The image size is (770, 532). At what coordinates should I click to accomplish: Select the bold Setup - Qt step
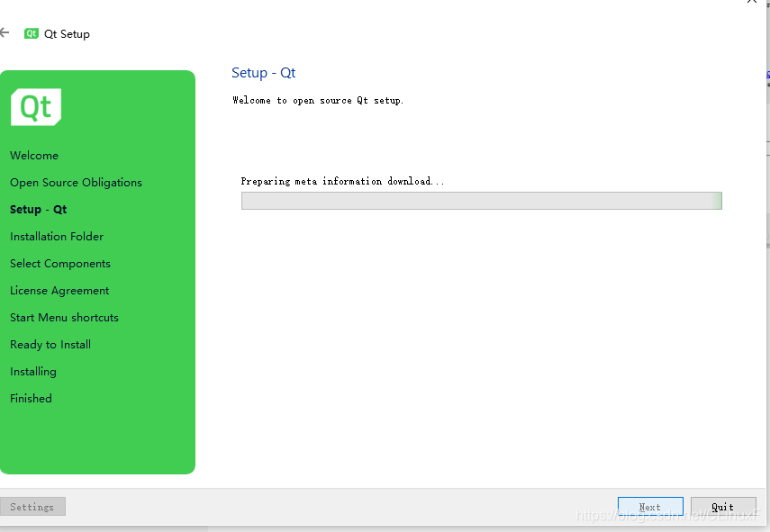pyautogui.click(x=39, y=210)
